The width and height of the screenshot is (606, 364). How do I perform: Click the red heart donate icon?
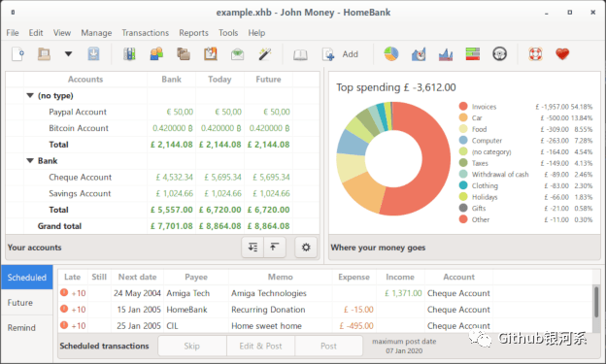pyautogui.click(x=562, y=54)
